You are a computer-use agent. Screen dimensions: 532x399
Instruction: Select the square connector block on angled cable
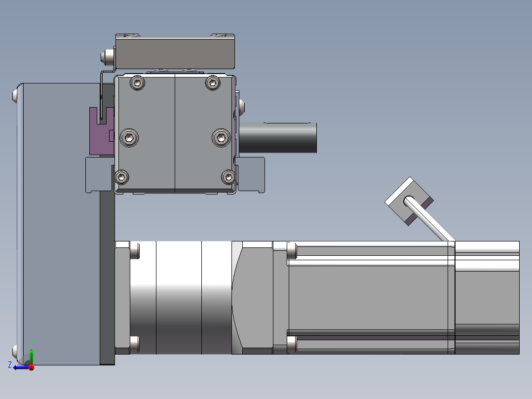point(409,200)
